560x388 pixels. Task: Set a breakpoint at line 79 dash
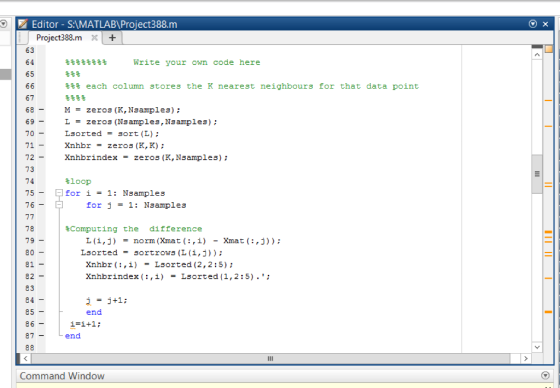[x=41, y=241]
